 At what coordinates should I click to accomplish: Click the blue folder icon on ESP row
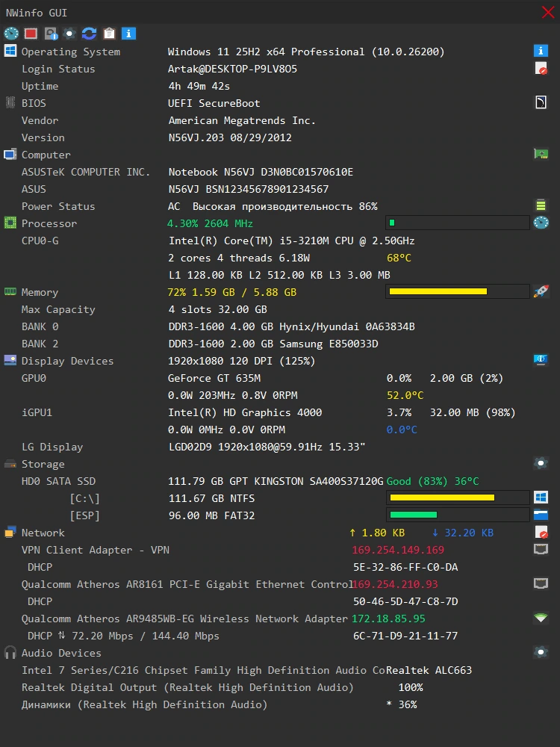click(x=541, y=515)
